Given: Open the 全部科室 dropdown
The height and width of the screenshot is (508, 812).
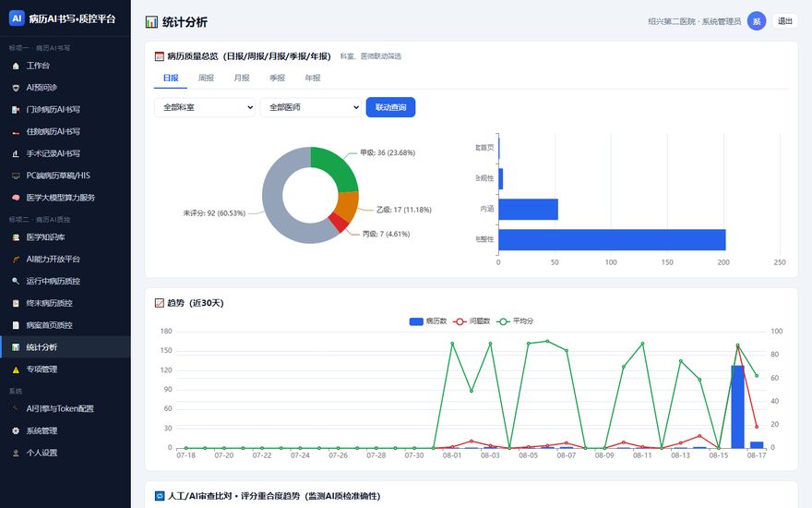Looking at the screenshot, I should (x=205, y=107).
